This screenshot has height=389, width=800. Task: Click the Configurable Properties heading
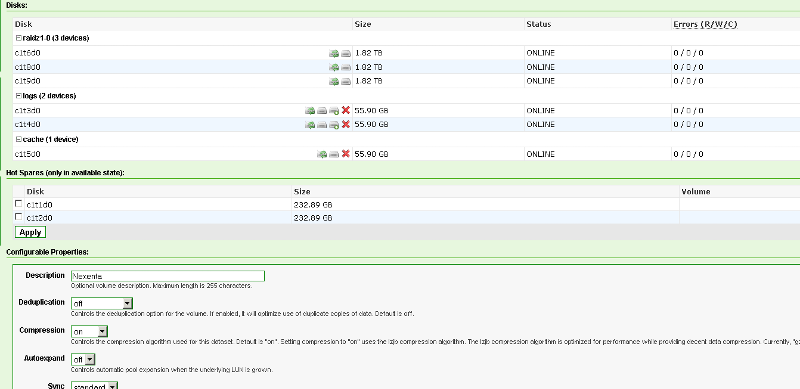pos(47,252)
